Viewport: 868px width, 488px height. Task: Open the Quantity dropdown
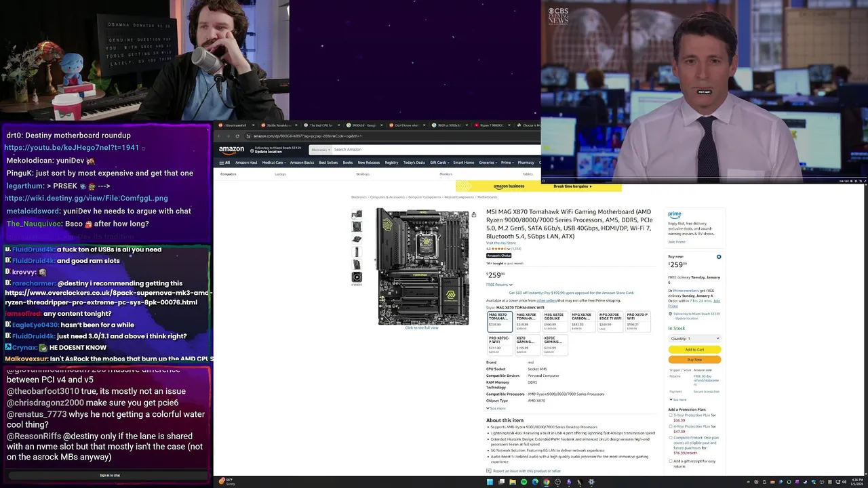coord(694,338)
